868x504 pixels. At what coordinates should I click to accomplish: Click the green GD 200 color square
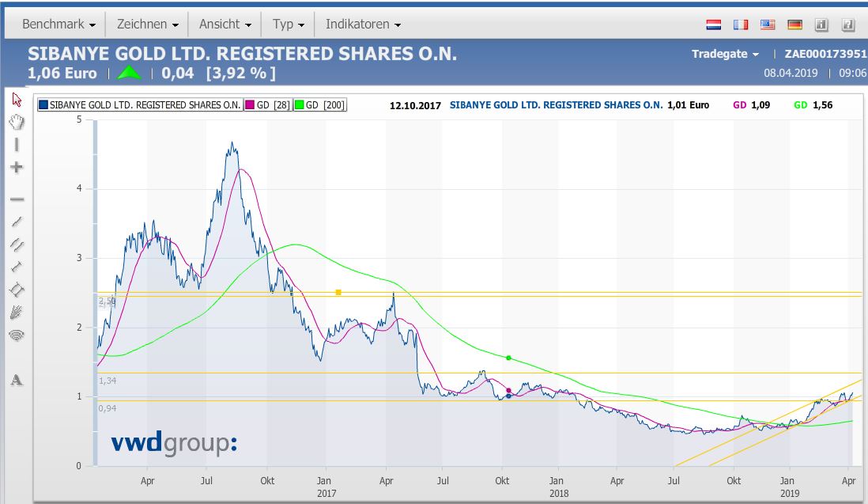pos(300,104)
